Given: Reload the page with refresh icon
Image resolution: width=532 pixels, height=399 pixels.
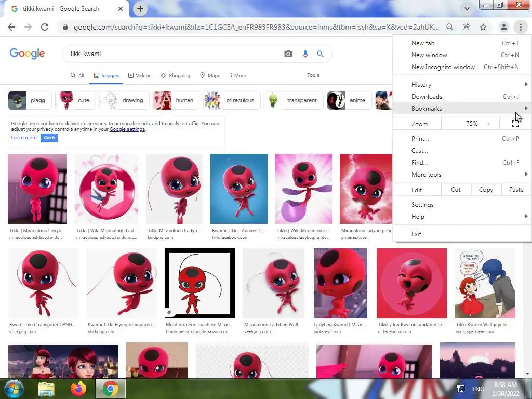Looking at the screenshot, I should (45, 27).
